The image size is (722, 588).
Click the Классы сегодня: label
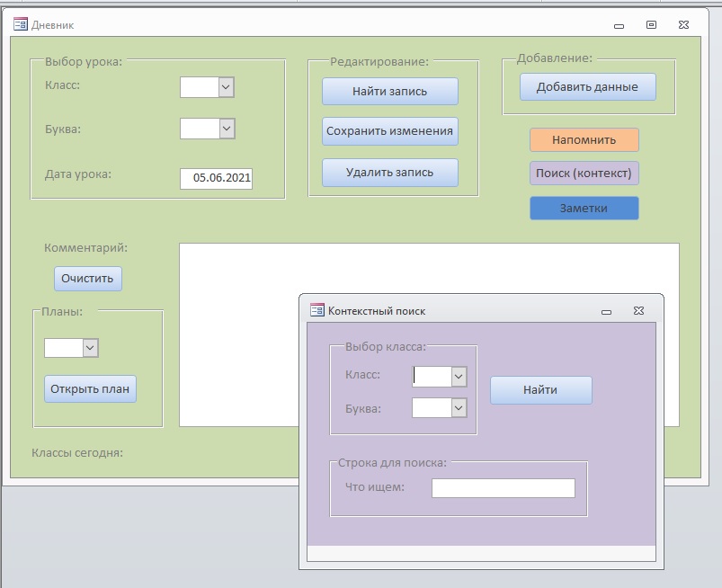pyautogui.click(x=77, y=453)
